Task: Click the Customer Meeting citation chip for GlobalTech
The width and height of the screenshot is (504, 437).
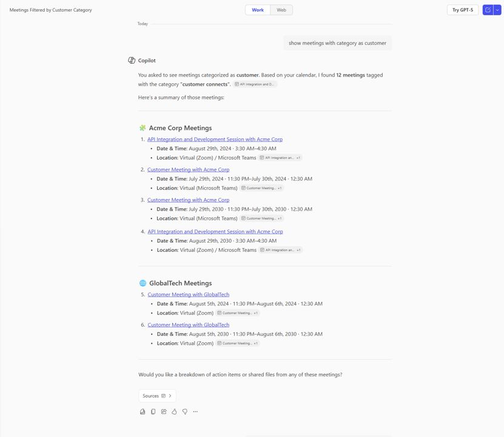Action: 238,313
